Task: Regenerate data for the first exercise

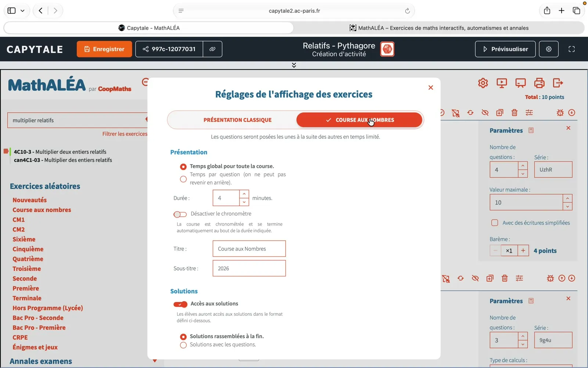Action: click(470, 113)
